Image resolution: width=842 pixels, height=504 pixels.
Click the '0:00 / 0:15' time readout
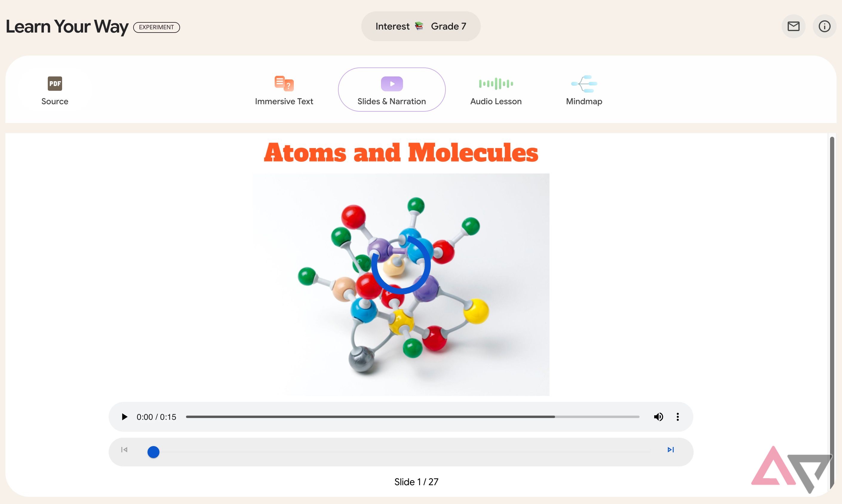click(156, 417)
